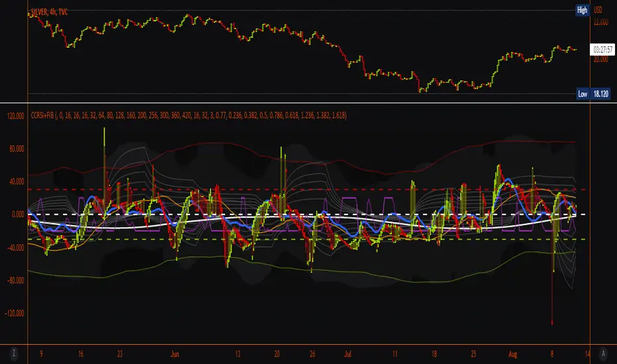This screenshot has width=617, height=364.
Task: Click the 80.000 indicator scale value
Action: 17,149
